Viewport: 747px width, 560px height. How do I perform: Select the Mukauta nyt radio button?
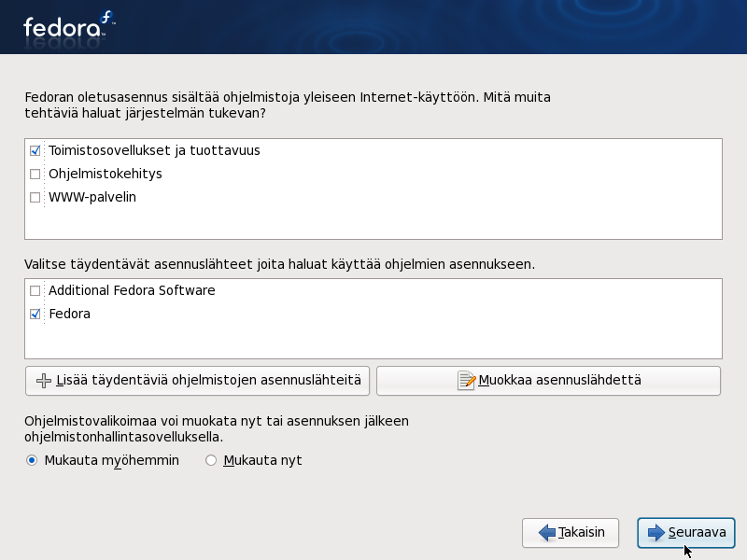click(x=211, y=460)
